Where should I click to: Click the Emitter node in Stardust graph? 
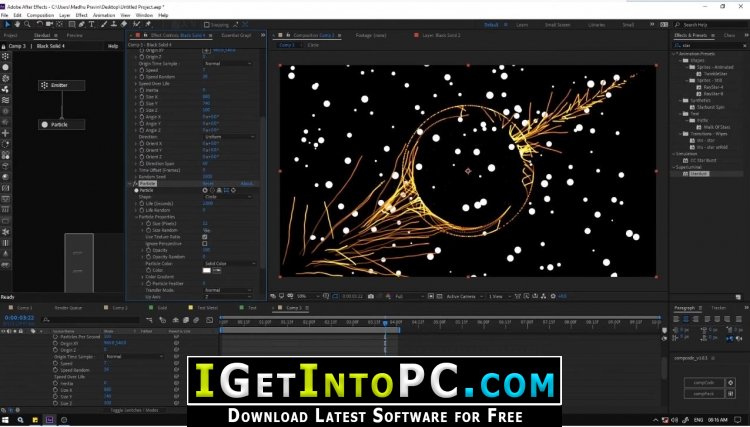(x=62, y=85)
